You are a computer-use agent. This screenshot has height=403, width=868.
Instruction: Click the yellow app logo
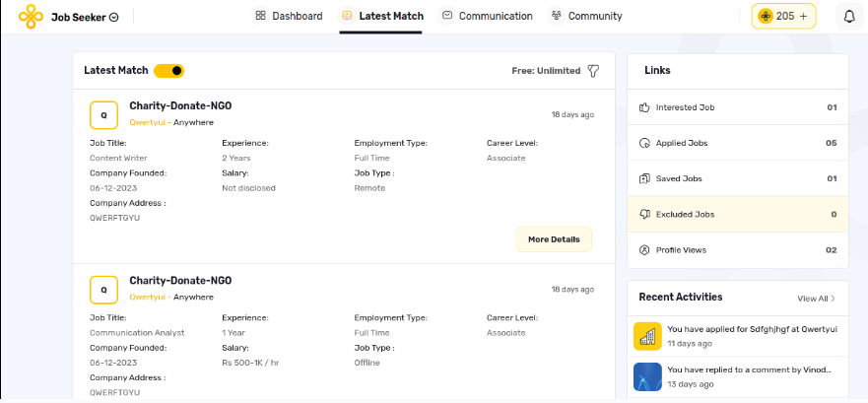[x=32, y=16]
